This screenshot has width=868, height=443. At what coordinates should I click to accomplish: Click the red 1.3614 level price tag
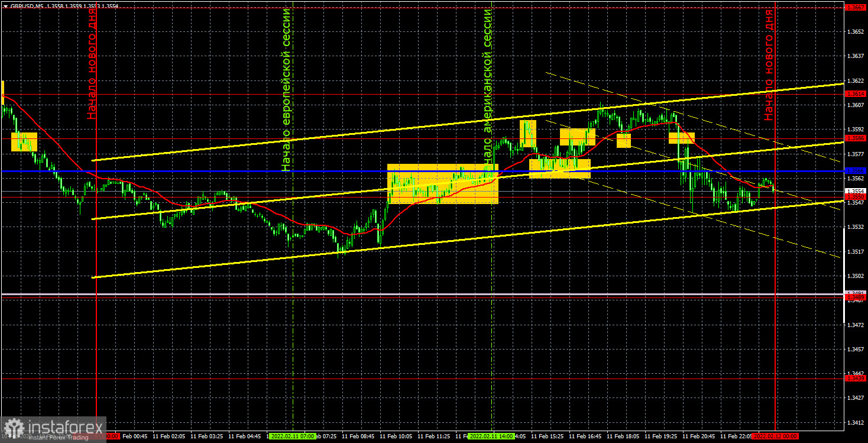(856, 94)
